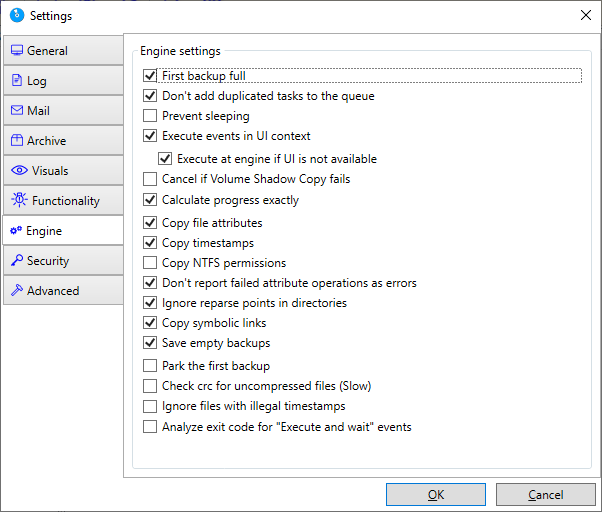Open the General tab monitor icon

click(17, 50)
